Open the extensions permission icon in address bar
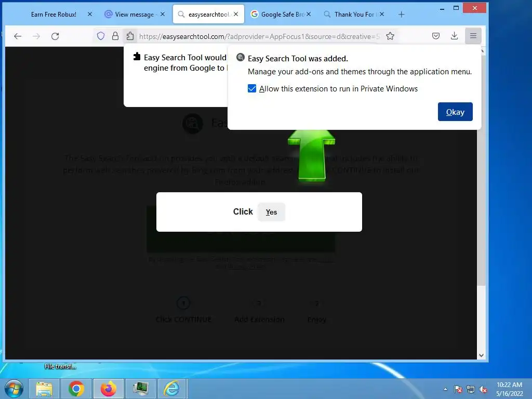 [x=130, y=36]
